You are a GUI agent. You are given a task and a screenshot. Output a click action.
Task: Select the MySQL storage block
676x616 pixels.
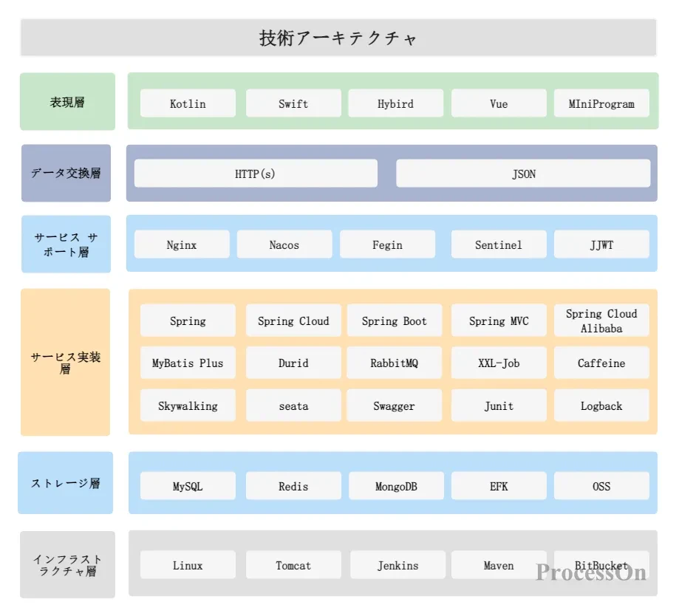pyautogui.click(x=187, y=486)
